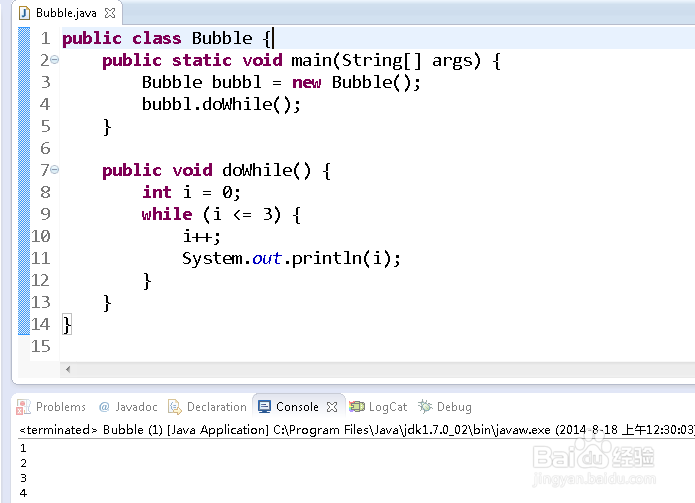The image size is (695, 503).
Task: Click the Javadoc @ icon
Action: point(104,406)
